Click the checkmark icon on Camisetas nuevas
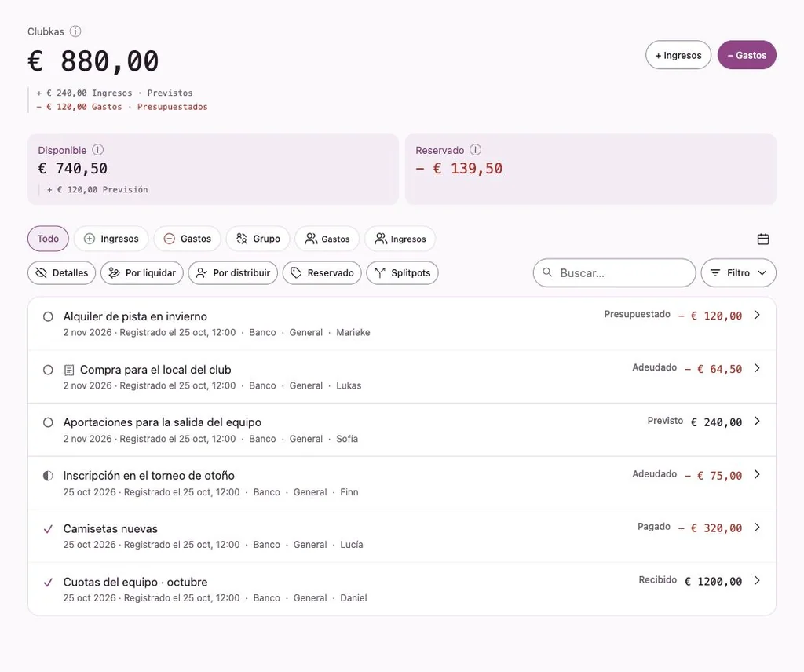 point(48,529)
